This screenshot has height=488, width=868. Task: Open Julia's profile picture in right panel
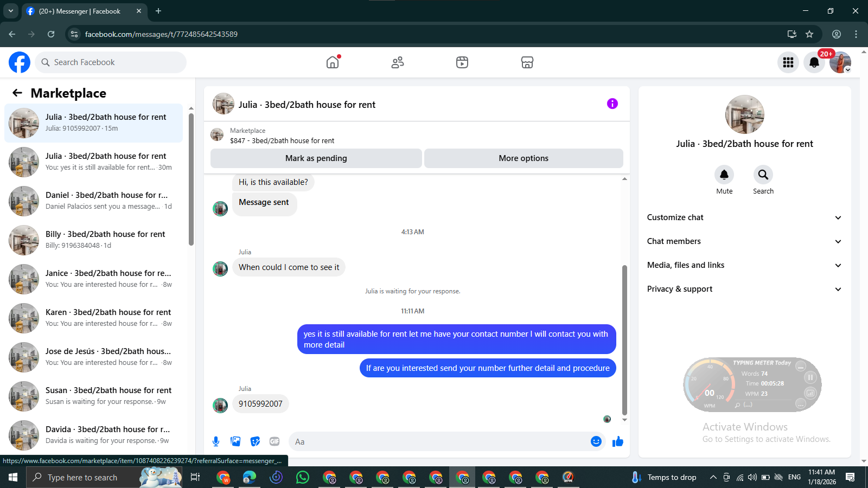(745, 114)
